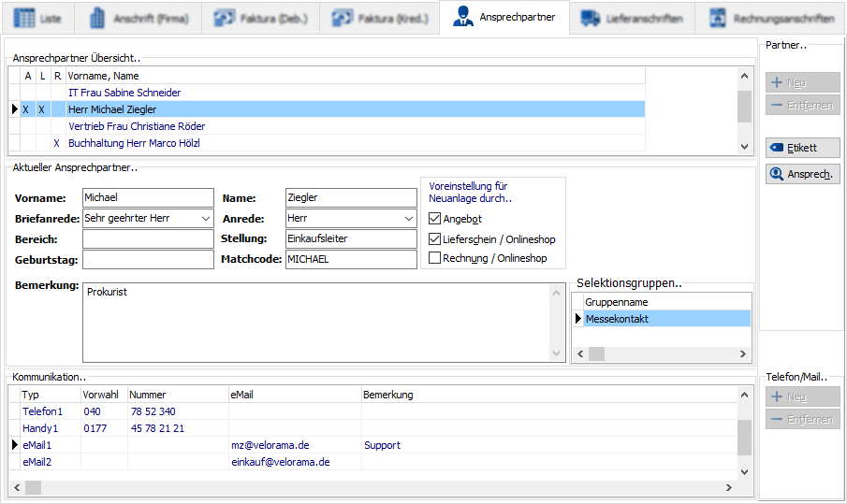Click the Vorname input field
The height and width of the screenshot is (504, 847).
click(148, 197)
